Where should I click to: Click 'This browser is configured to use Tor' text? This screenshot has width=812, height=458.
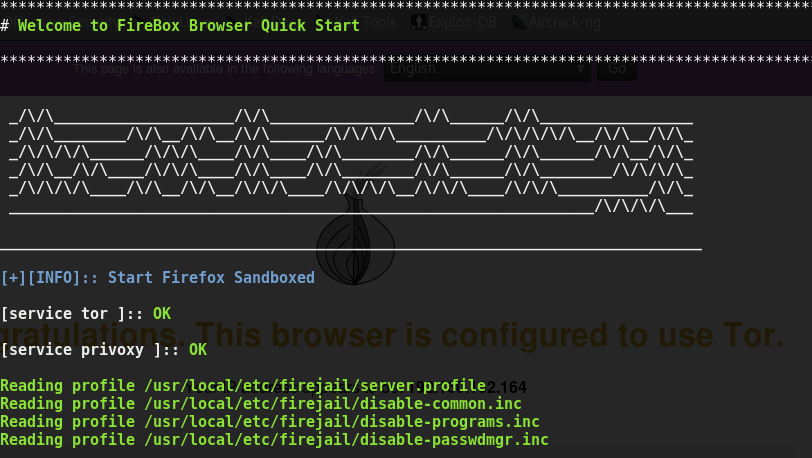point(489,335)
